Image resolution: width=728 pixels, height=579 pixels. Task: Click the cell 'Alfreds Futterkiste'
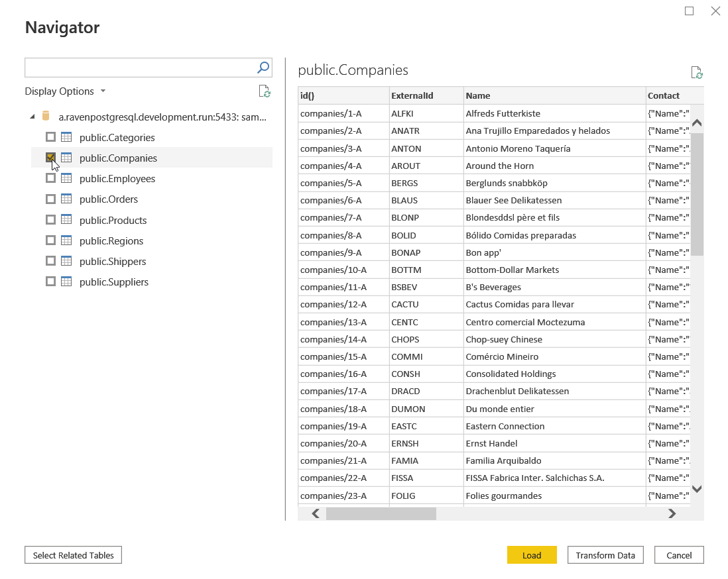click(554, 113)
